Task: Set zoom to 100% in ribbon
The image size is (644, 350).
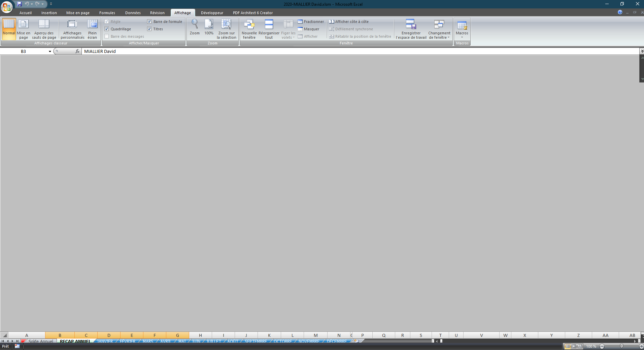Action: pos(209,27)
